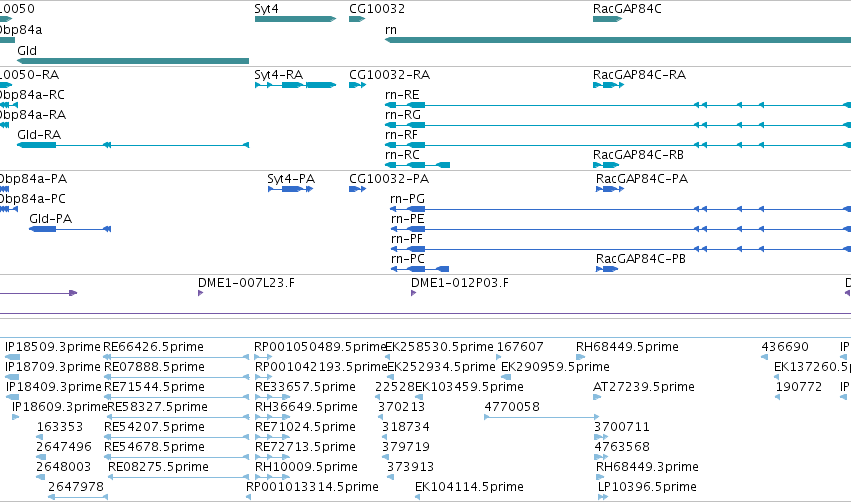Viewport: 851px width, 502px height.
Task: Click the Obp84a-RA transcript label
Action: (33, 115)
